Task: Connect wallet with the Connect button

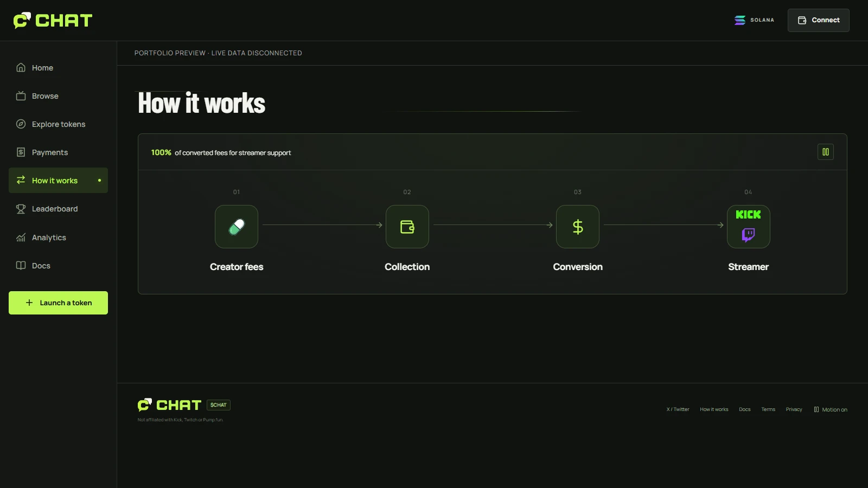Action: pyautogui.click(x=818, y=20)
